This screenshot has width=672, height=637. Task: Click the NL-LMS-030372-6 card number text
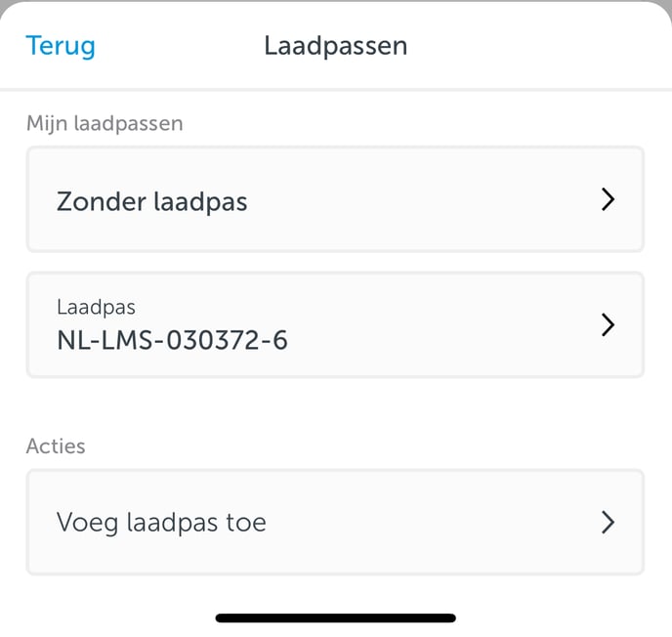[x=172, y=340]
